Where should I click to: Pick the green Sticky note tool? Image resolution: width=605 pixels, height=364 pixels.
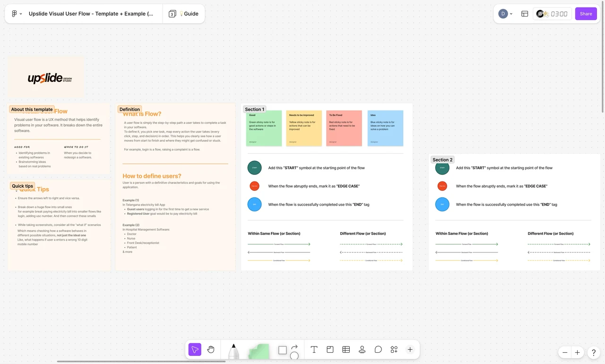pyautogui.click(x=259, y=352)
